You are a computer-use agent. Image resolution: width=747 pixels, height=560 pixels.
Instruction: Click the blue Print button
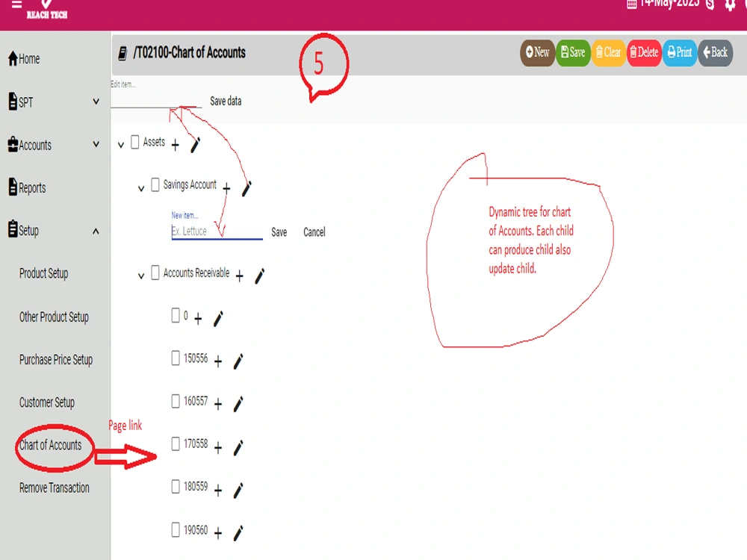tap(680, 52)
